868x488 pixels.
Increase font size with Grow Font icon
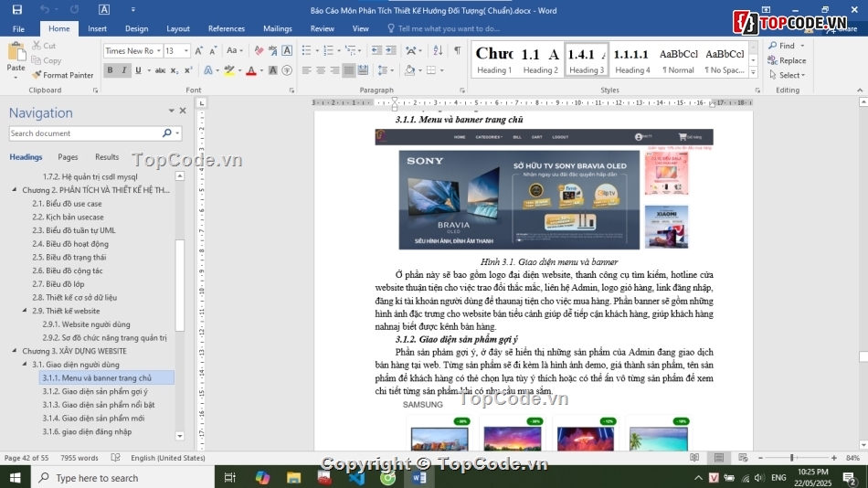click(x=199, y=50)
